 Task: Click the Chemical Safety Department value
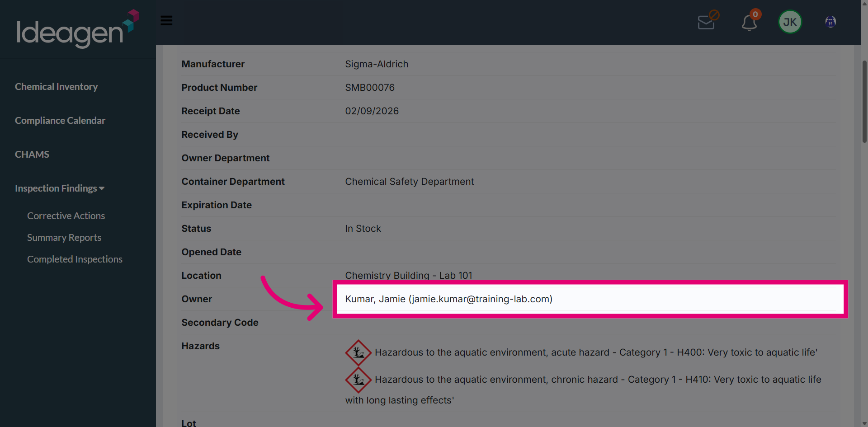tap(410, 182)
